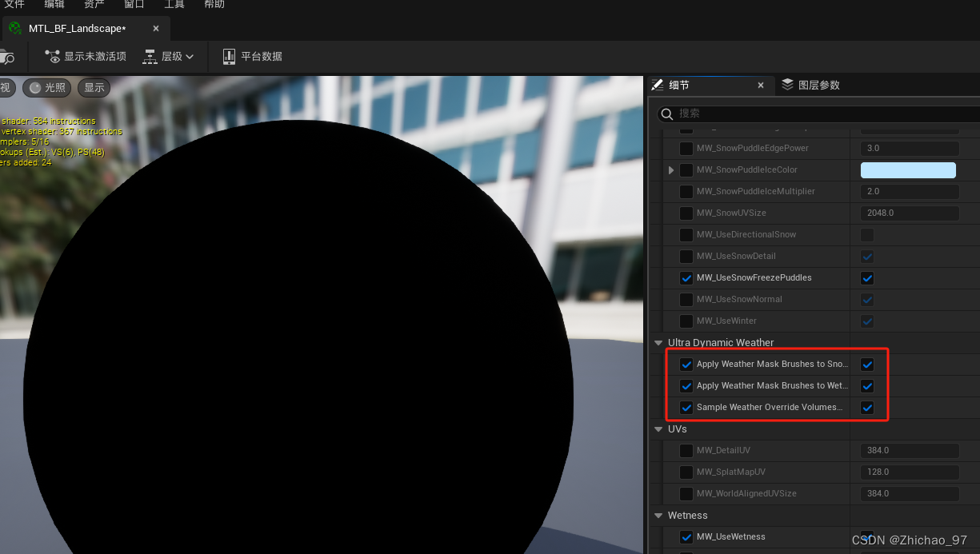Image resolution: width=980 pixels, height=554 pixels.
Task: Click the search magnifier in 细节 panel
Action: (666, 114)
